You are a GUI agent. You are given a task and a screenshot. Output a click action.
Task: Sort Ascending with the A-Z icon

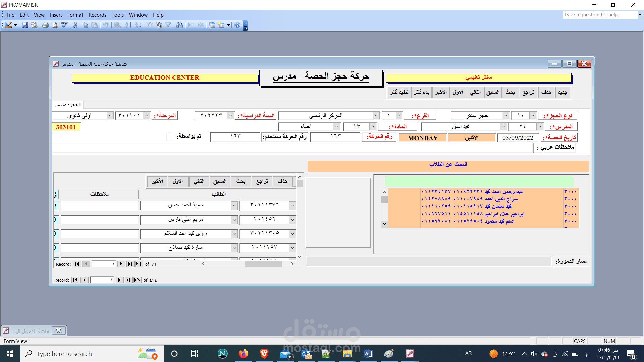point(128,25)
